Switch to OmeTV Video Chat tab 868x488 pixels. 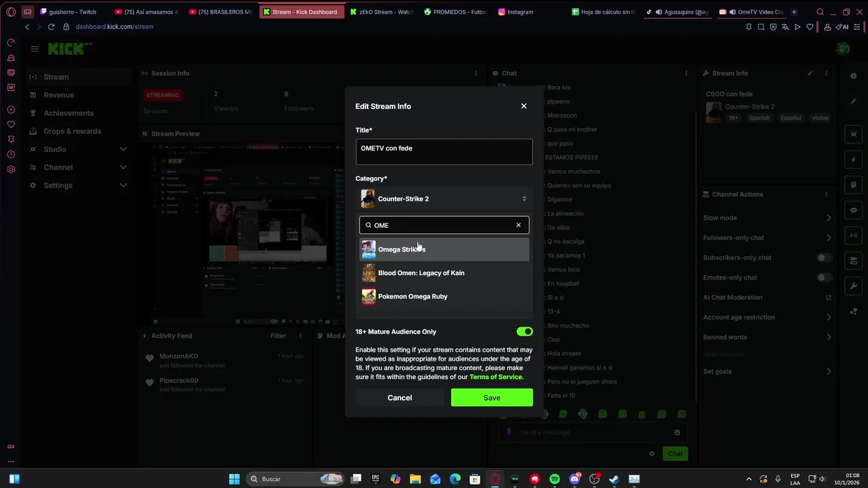pos(751,12)
